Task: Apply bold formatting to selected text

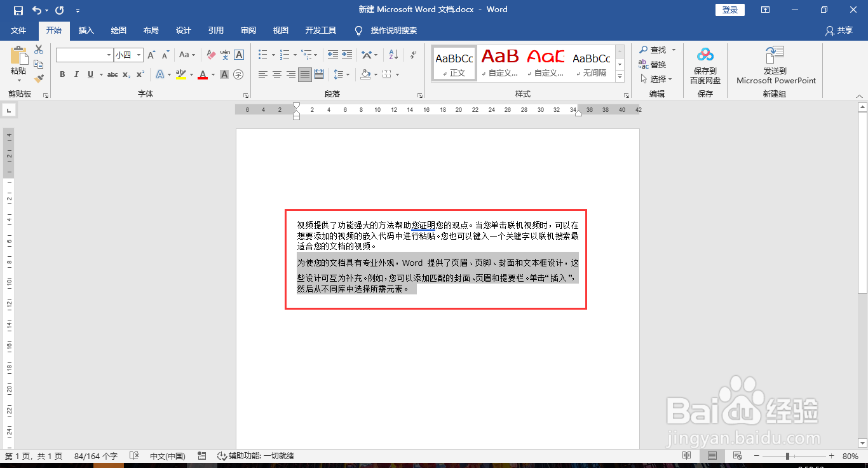Action: (62, 74)
